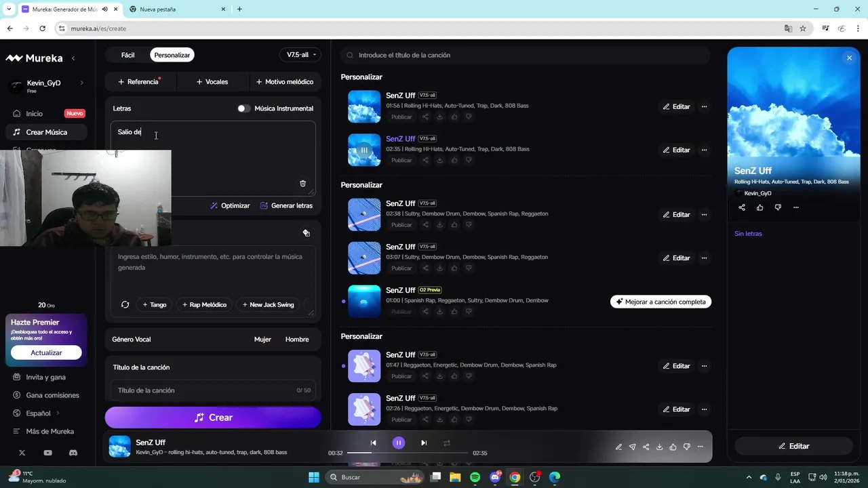
Task: Click Actualizar premium button
Action: [x=46, y=352]
